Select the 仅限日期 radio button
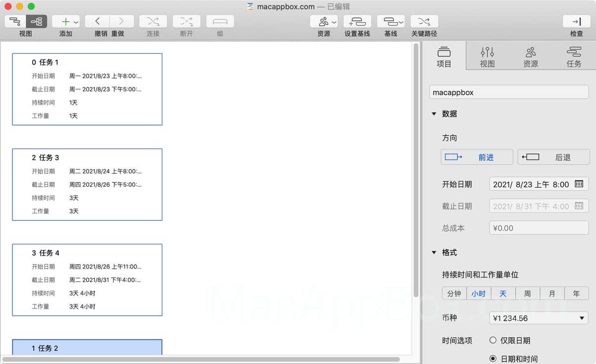The image size is (596, 364). tap(493, 340)
